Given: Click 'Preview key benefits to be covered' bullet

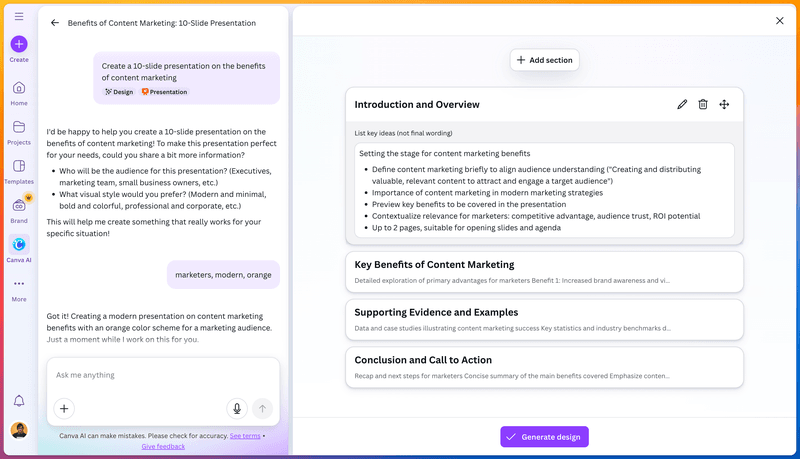Looking at the screenshot, I should [469, 205].
